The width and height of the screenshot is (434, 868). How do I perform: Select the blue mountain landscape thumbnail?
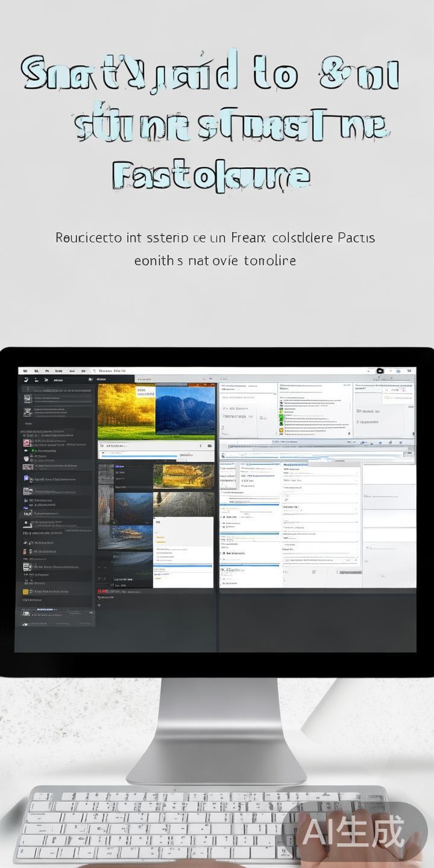184,410
